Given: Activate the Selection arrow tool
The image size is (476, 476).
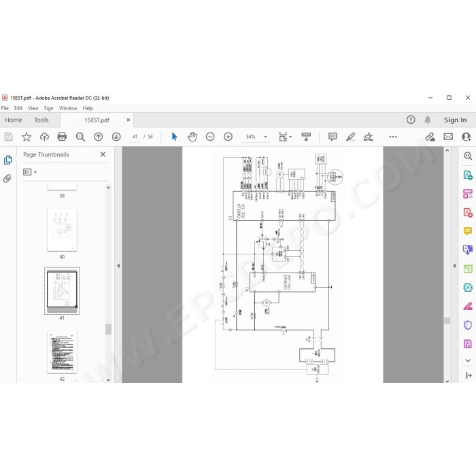Looking at the screenshot, I should [174, 137].
